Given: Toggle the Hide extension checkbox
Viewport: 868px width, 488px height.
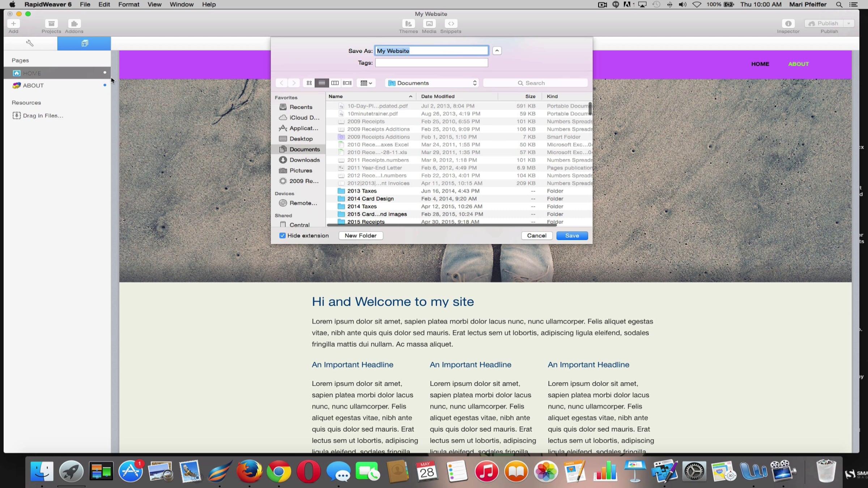Looking at the screenshot, I should pyautogui.click(x=282, y=236).
